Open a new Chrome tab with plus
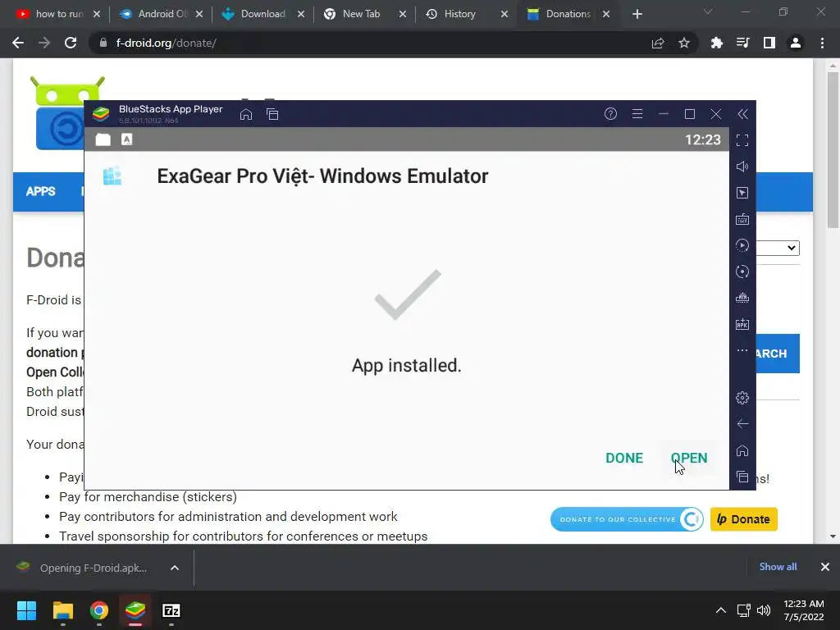Screen dimensions: 840x630 (x=637, y=14)
